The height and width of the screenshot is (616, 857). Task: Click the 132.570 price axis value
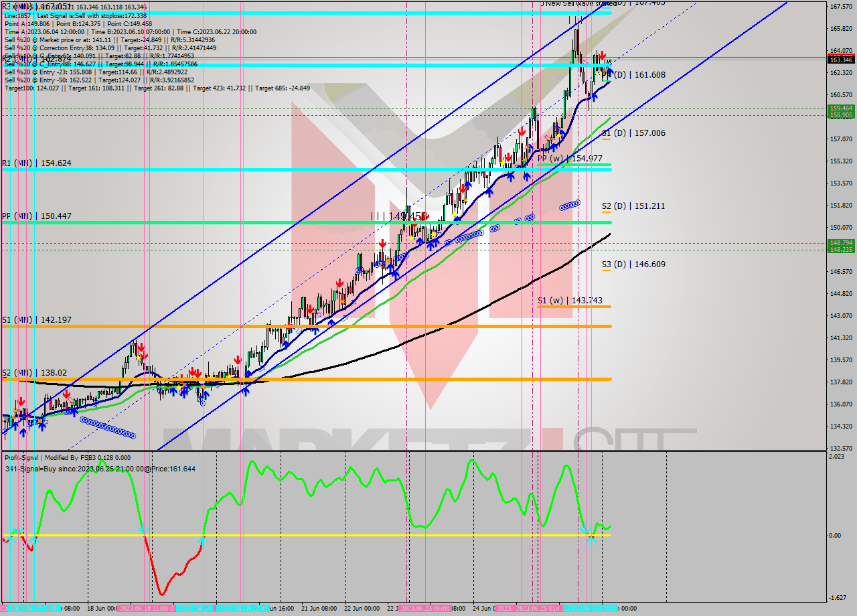[841, 448]
